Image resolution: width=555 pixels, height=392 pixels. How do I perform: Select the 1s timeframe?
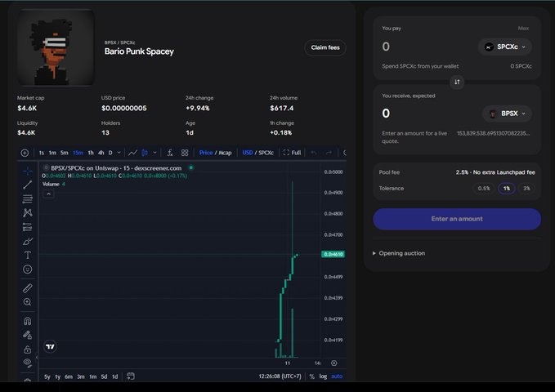pos(42,153)
